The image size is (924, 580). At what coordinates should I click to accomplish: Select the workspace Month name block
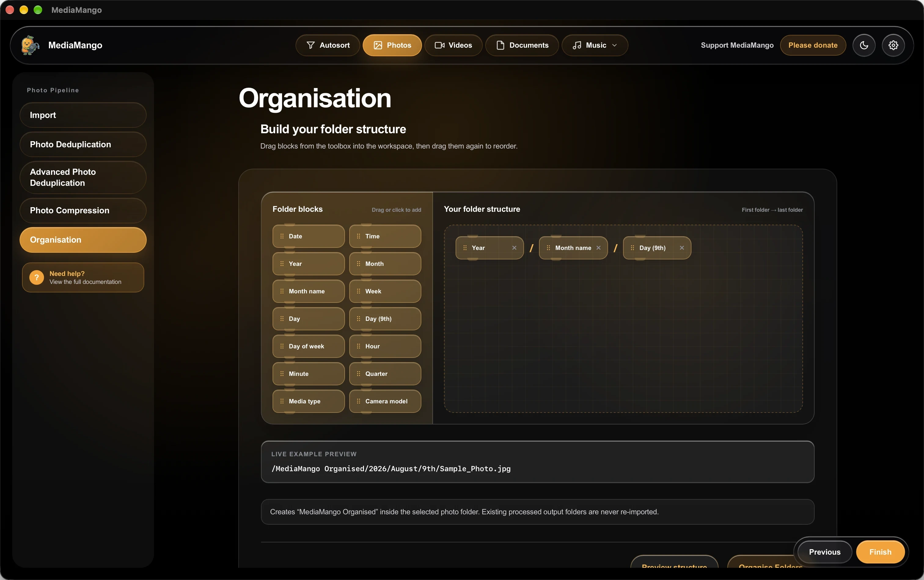pyautogui.click(x=573, y=248)
